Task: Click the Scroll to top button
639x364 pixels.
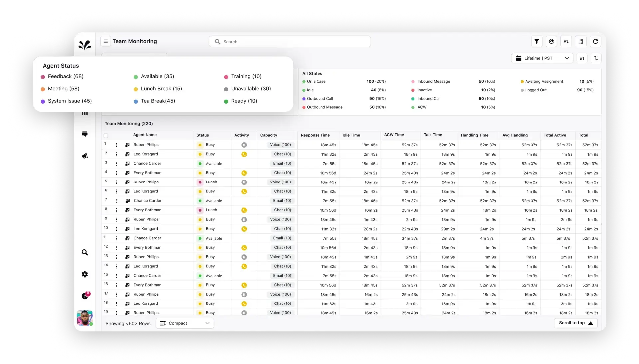Action: coord(576,323)
